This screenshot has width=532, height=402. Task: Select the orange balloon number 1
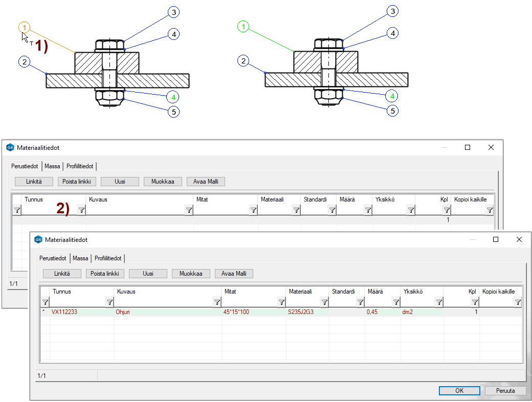[x=25, y=27]
